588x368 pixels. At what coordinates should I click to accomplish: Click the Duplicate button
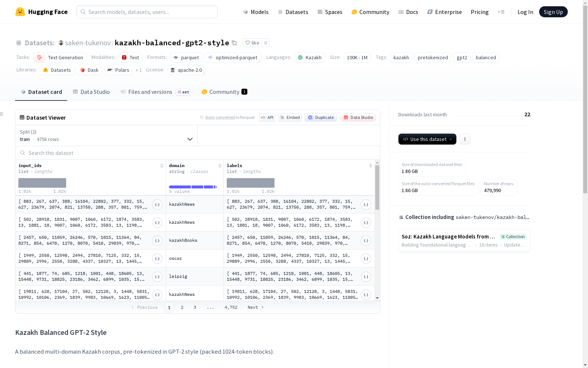[321, 117]
